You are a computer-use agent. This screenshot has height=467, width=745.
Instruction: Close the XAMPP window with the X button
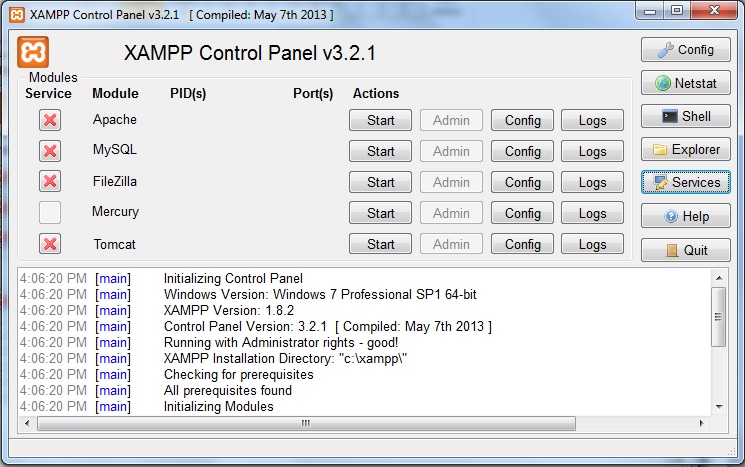click(715, 10)
